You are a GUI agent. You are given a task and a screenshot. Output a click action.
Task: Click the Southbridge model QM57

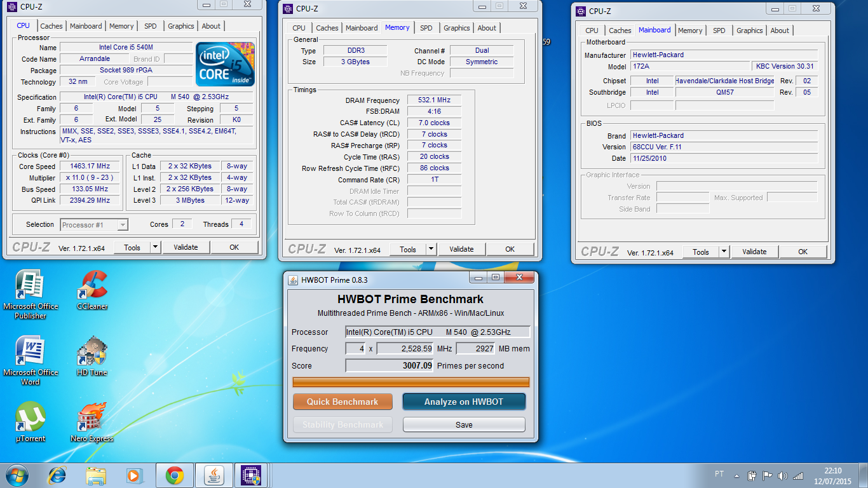point(725,92)
